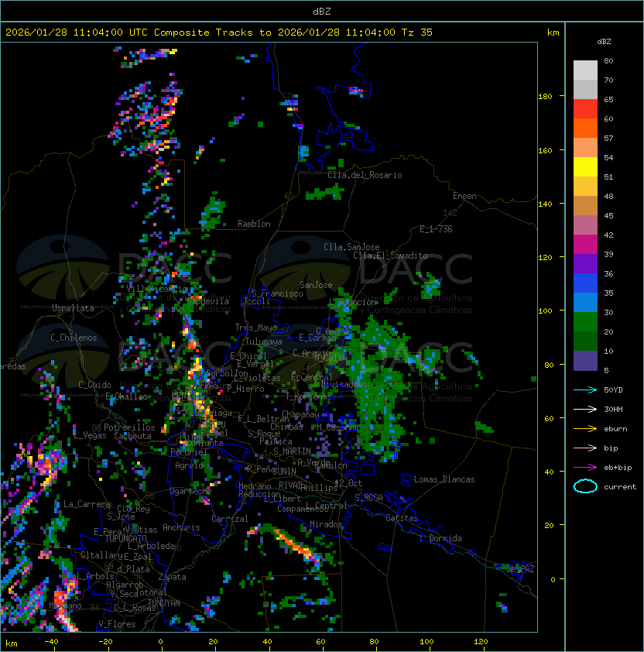Click the 'Encon' map label
The image size is (644, 652).
pos(464,196)
